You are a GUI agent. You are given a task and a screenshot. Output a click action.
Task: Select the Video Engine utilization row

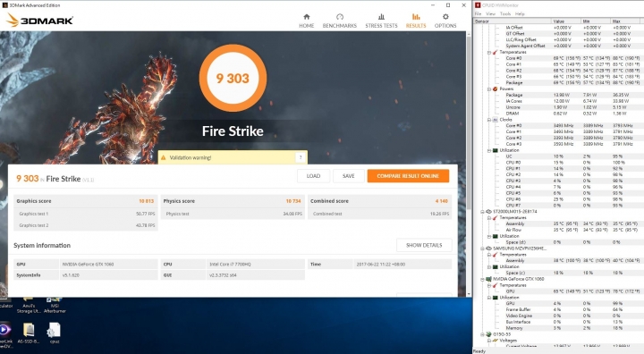pos(572,316)
